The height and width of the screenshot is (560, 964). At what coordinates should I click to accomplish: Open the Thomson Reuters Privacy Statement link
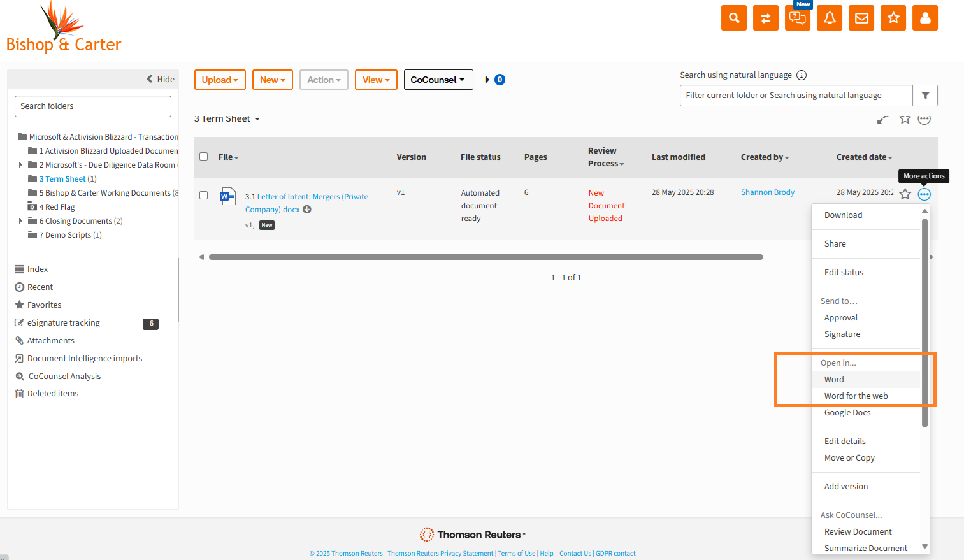(x=440, y=554)
